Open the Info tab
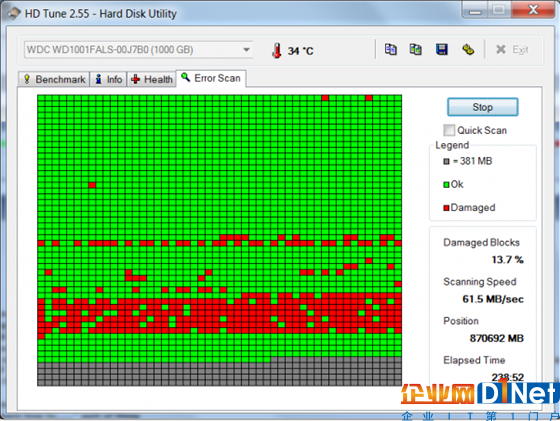 tap(108, 79)
